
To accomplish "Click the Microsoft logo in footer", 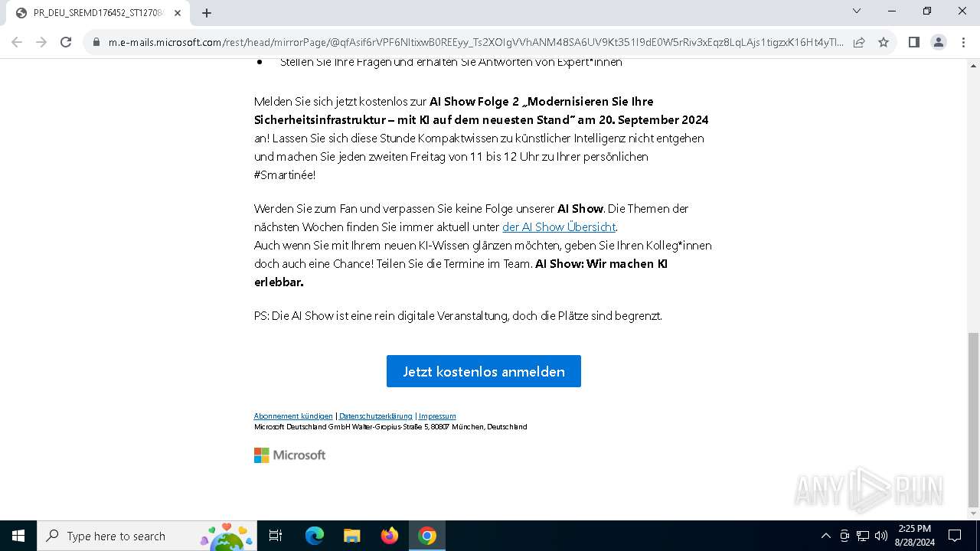I will (289, 455).
